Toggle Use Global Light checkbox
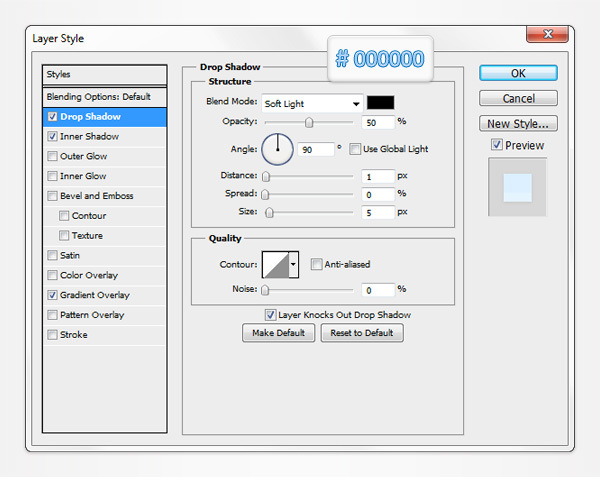The width and height of the screenshot is (600, 477). pyautogui.click(x=355, y=149)
